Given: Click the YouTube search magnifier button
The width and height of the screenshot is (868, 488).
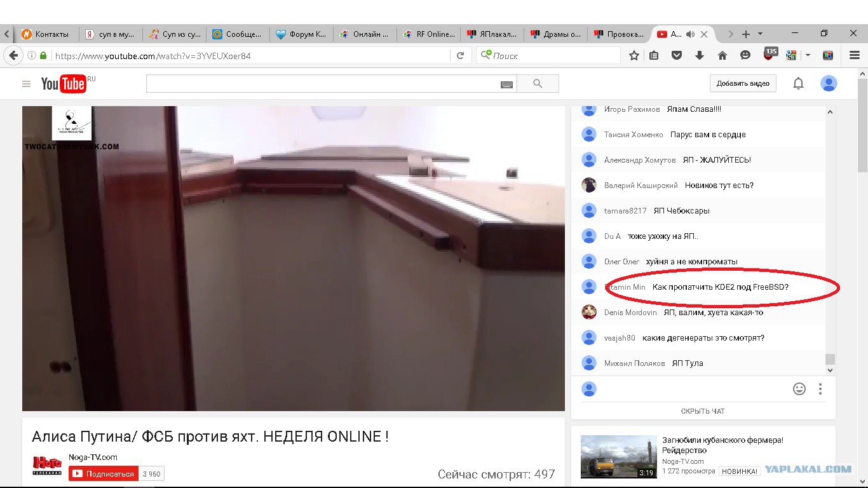Looking at the screenshot, I should [x=538, y=83].
